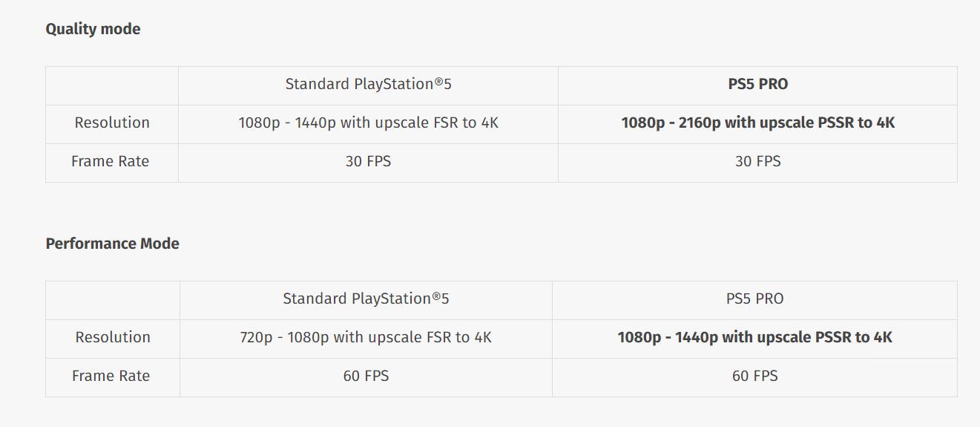The width and height of the screenshot is (980, 427).
Task: Click the "Performance Mode" heading
Action: pyautogui.click(x=112, y=244)
